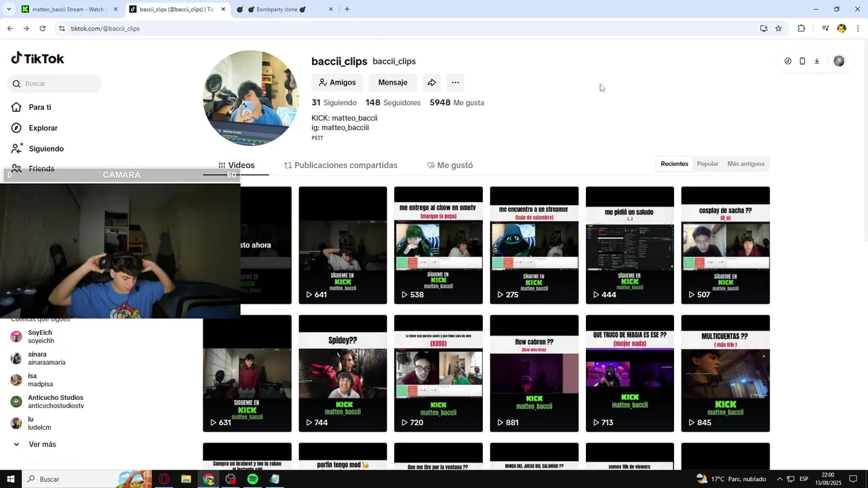The height and width of the screenshot is (488, 868).
Task: Click the TikTok logo in the sidebar
Action: coord(37,58)
